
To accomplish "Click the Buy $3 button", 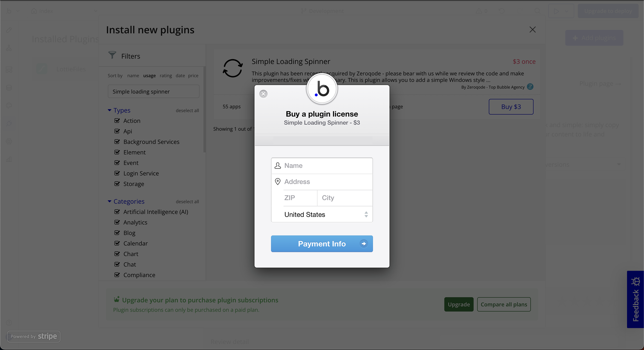I will pyautogui.click(x=511, y=107).
